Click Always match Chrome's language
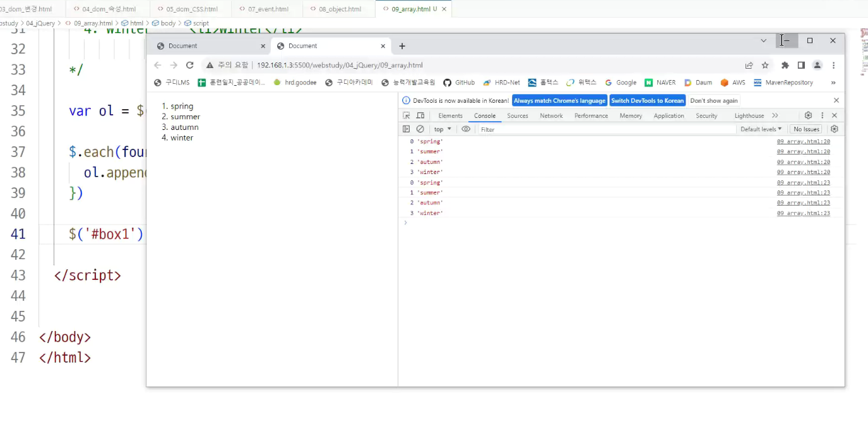This screenshot has width=868, height=437. tap(560, 100)
